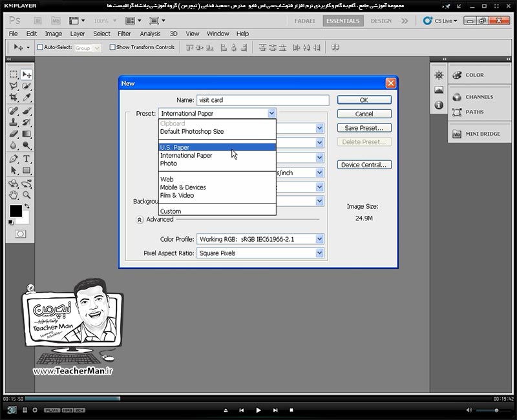Select the Rectangular Marquee tool
The image size is (517, 420).
click(x=13, y=74)
